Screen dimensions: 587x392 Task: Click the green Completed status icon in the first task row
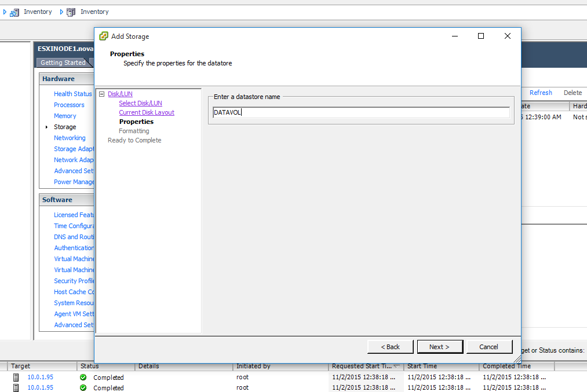83,377
